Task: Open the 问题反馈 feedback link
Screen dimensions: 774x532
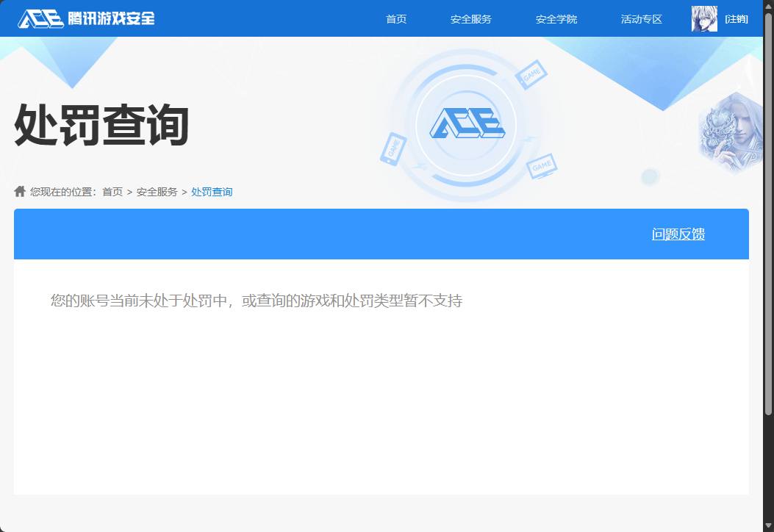Action: (x=678, y=234)
